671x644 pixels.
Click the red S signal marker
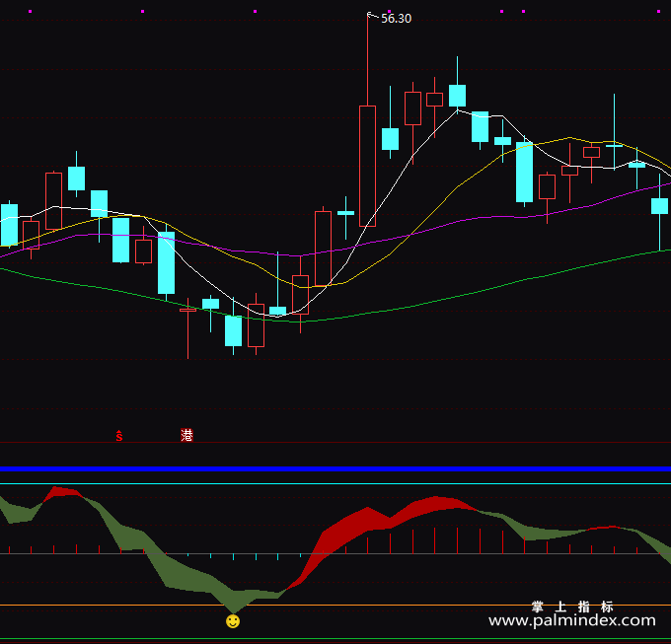click(x=119, y=436)
